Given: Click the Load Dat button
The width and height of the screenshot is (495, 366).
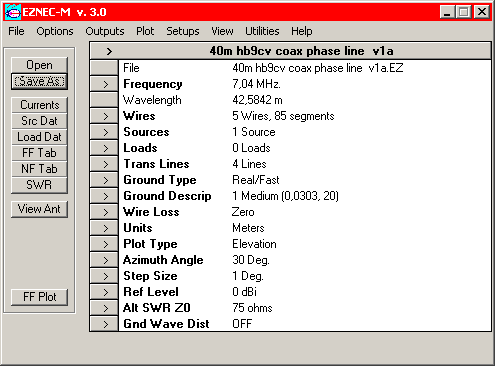Looking at the screenshot, I should pos(39,137).
